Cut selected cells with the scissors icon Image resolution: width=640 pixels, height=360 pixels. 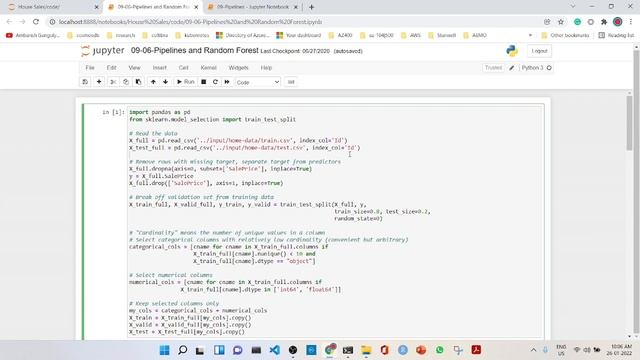pos(113,82)
